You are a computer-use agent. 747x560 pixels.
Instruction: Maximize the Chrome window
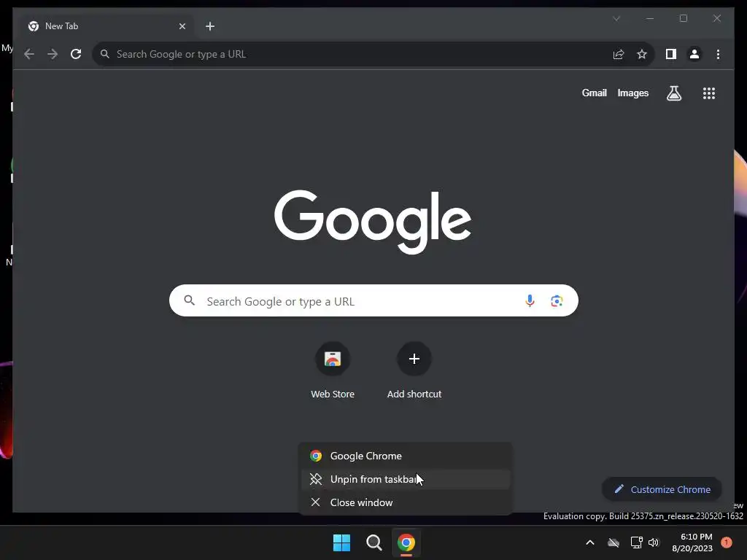click(683, 18)
